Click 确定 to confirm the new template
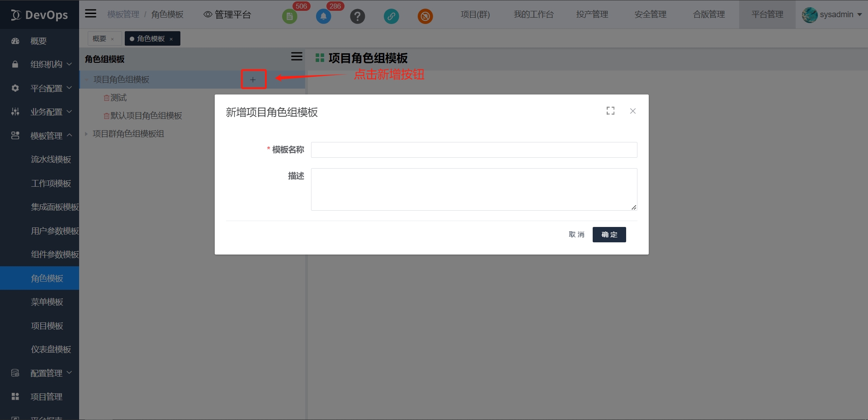This screenshot has width=868, height=420. coord(609,235)
